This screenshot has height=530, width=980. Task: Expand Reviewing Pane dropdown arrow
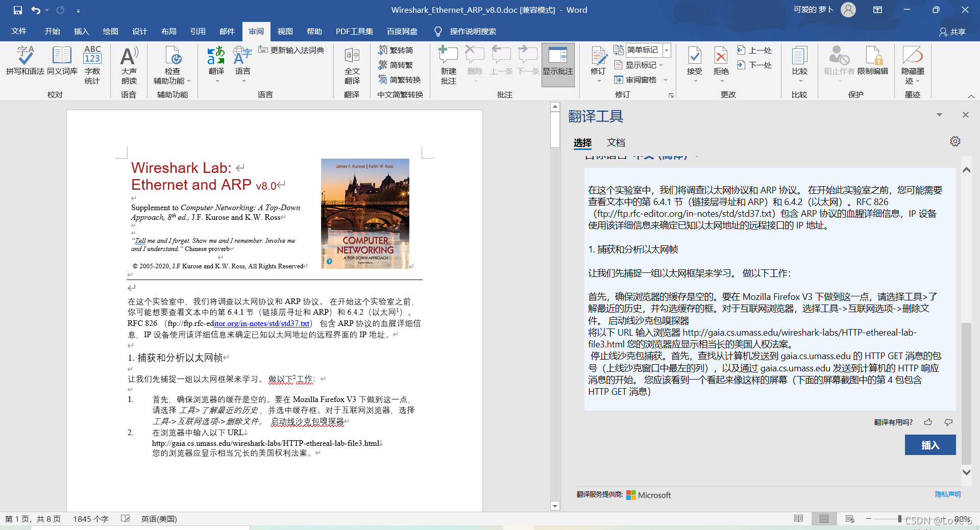click(x=666, y=80)
